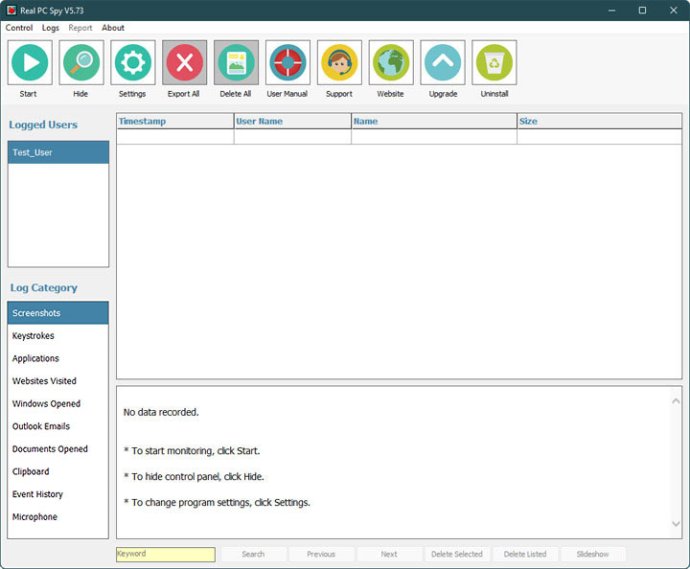Select the Screenshots log category
The width and height of the screenshot is (690, 569).
58,313
